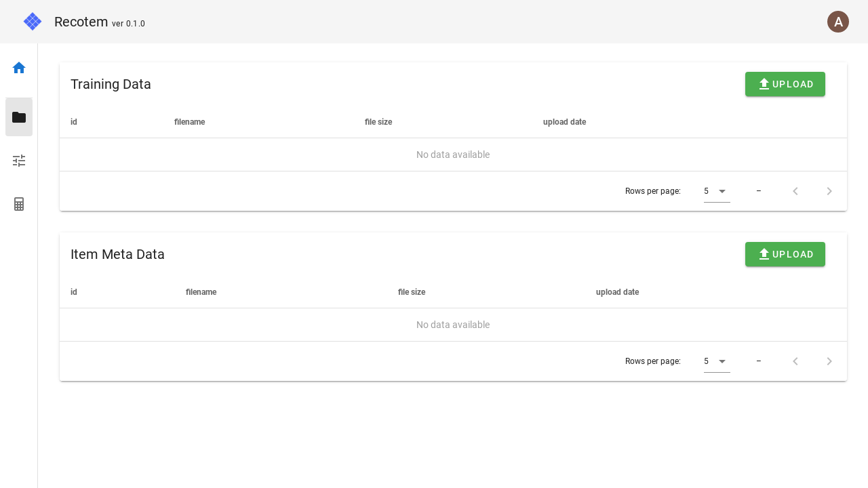
Task: Sort Training Data by filename column
Action: pyautogui.click(x=189, y=122)
